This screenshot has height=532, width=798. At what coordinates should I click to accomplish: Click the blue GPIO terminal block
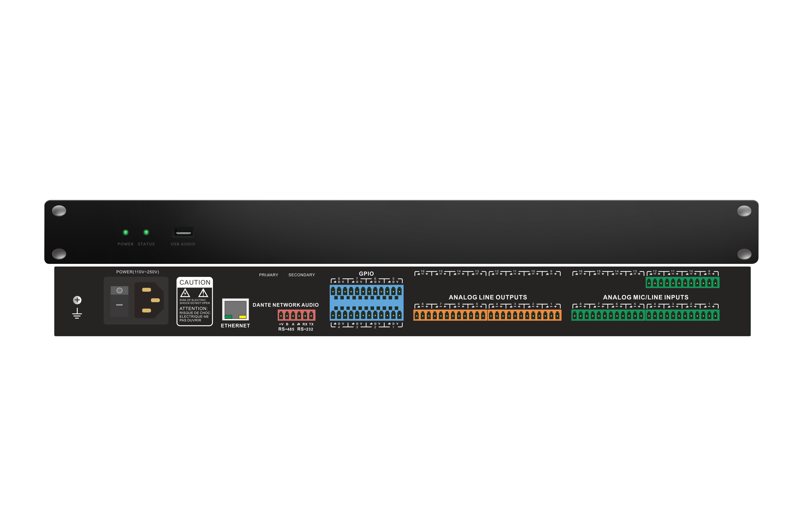(x=366, y=303)
